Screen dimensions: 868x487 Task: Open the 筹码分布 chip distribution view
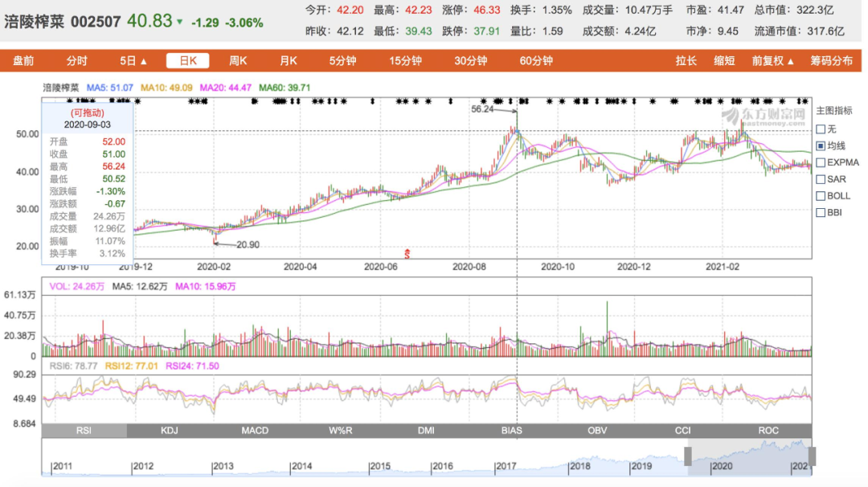[831, 61]
